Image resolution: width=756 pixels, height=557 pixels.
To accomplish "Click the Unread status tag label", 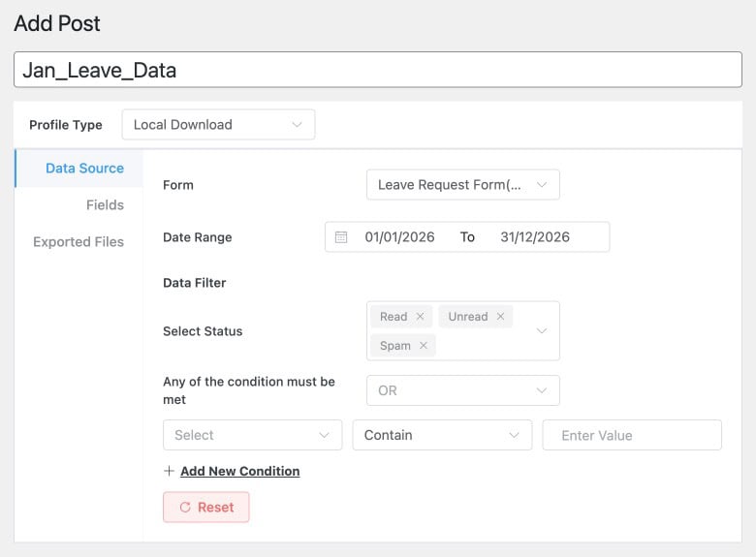I will pyautogui.click(x=468, y=317).
